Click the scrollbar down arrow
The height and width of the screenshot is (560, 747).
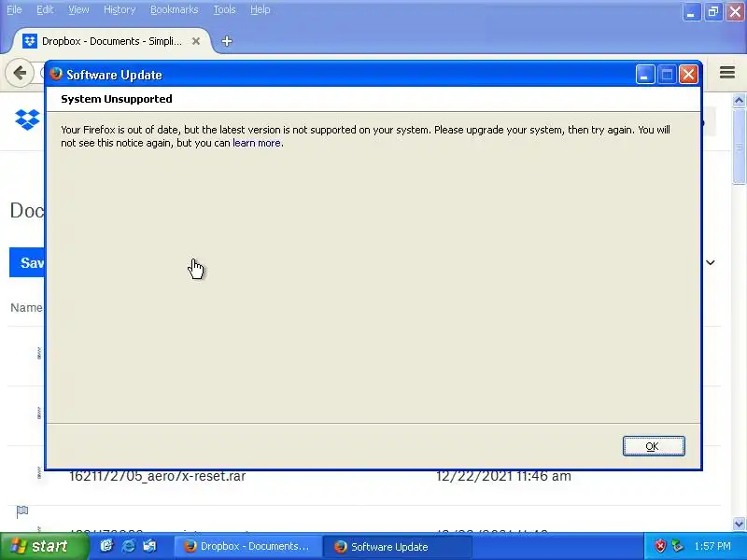click(x=739, y=524)
